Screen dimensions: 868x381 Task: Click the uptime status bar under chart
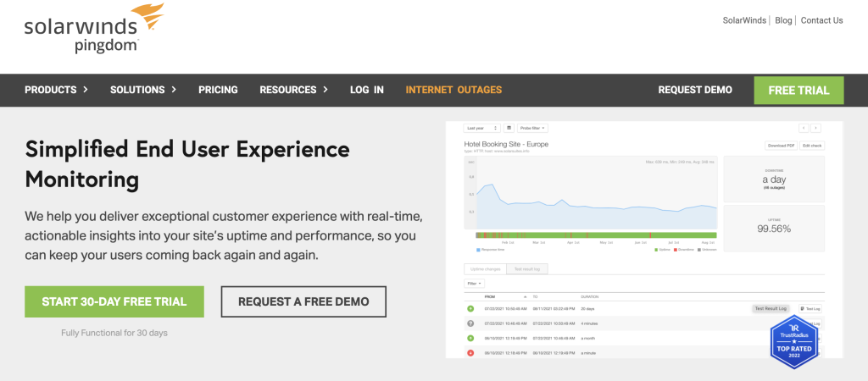click(x=596, y=235)
